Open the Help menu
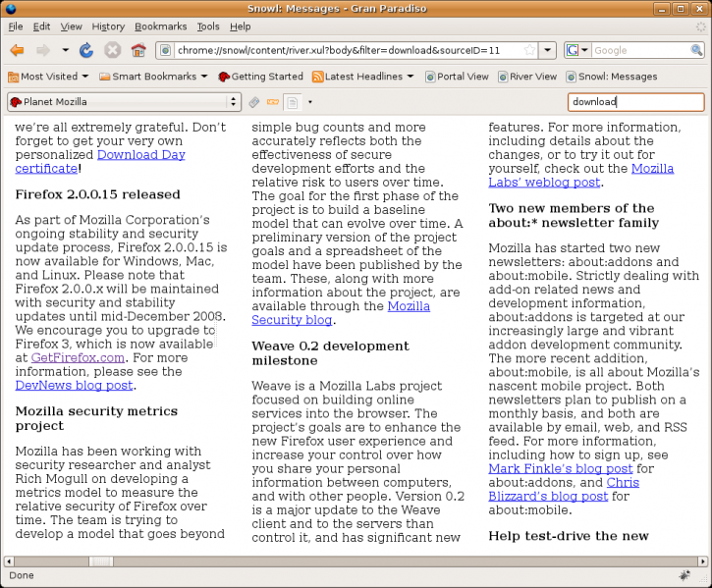Screen dimensions: 712x588 (240, 27)
